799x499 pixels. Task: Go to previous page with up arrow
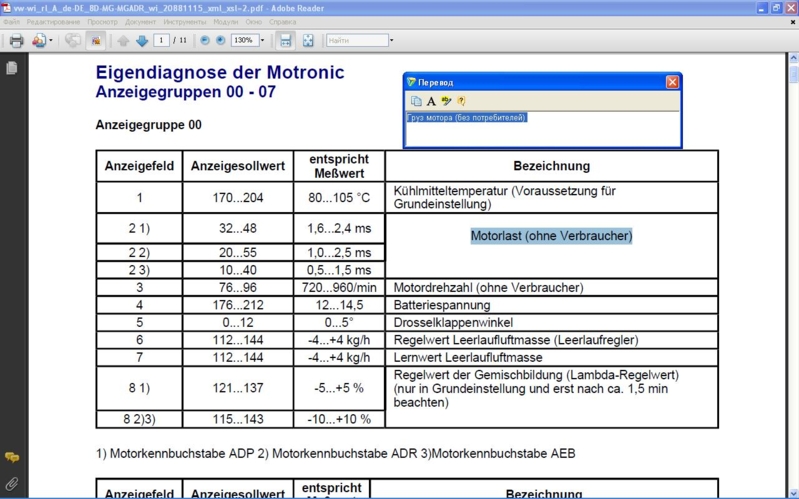[123, 41]
